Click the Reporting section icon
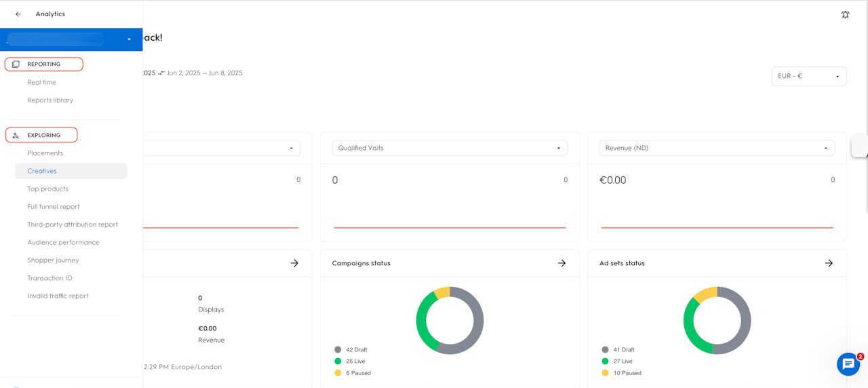The image size is (868, 388). click(x=16, y=64)
